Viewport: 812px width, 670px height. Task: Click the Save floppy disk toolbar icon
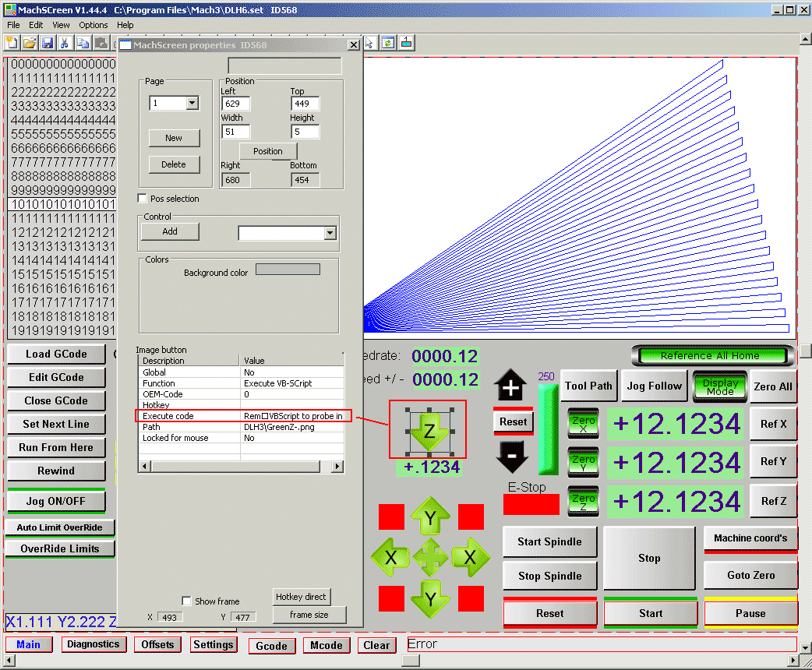coord(48,42)
